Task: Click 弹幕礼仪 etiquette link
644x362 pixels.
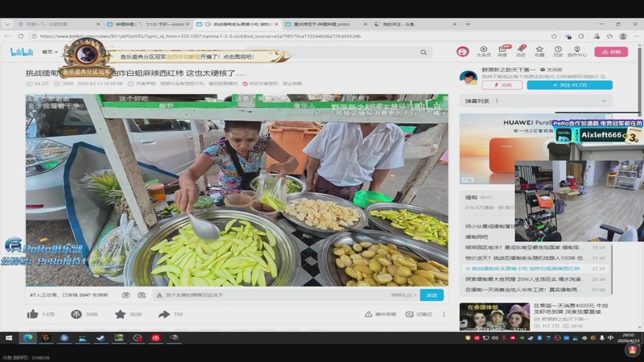Action: (x=403, y=295)
